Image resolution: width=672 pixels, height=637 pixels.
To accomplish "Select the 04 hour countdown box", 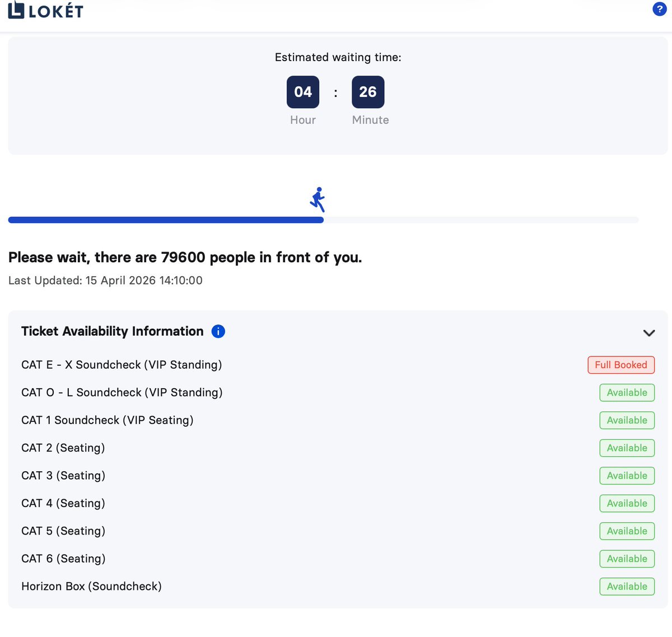I will coord(303,92).
